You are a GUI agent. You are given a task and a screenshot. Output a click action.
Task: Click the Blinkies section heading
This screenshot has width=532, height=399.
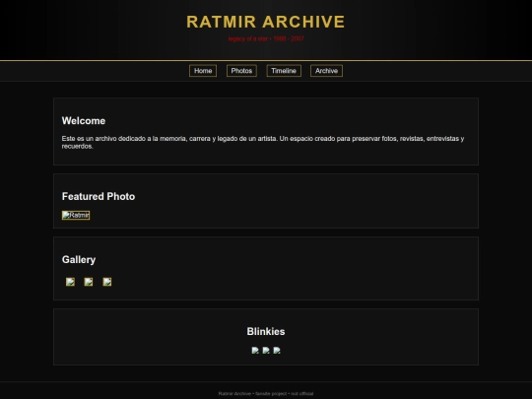(x=266, y=331)
